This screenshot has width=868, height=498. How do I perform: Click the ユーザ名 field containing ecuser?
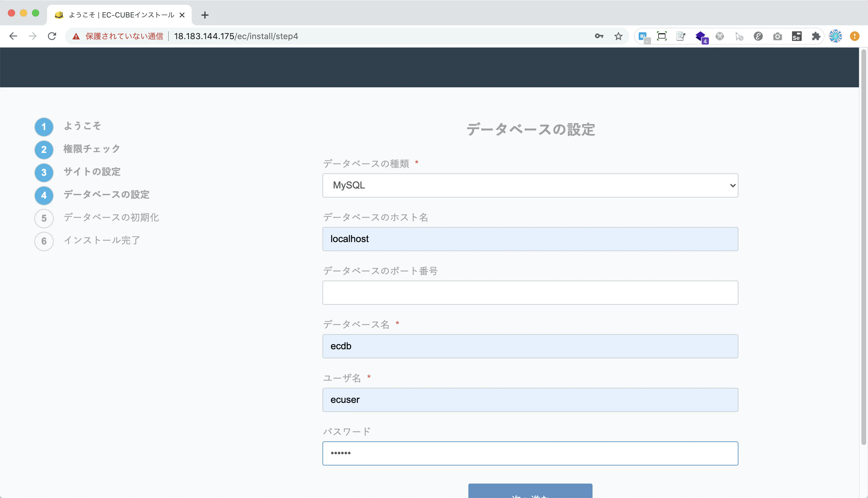pyautogui.click(x=530, y=400)
